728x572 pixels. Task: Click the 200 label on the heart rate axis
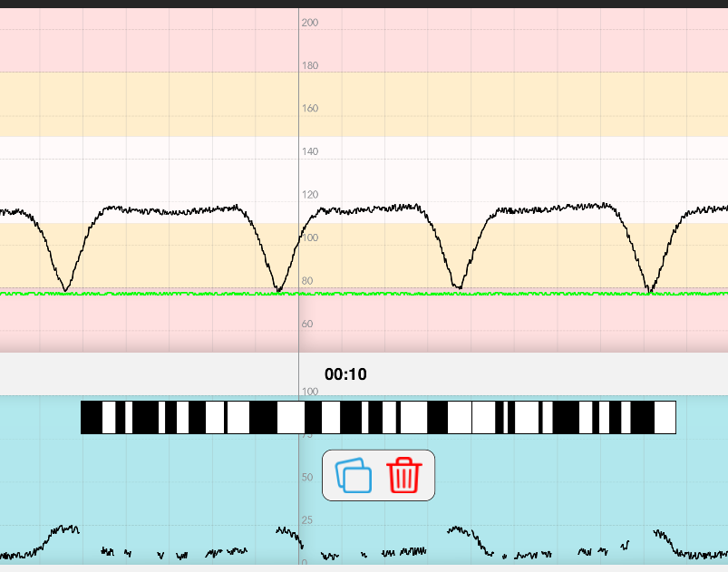tap(310, 23)
